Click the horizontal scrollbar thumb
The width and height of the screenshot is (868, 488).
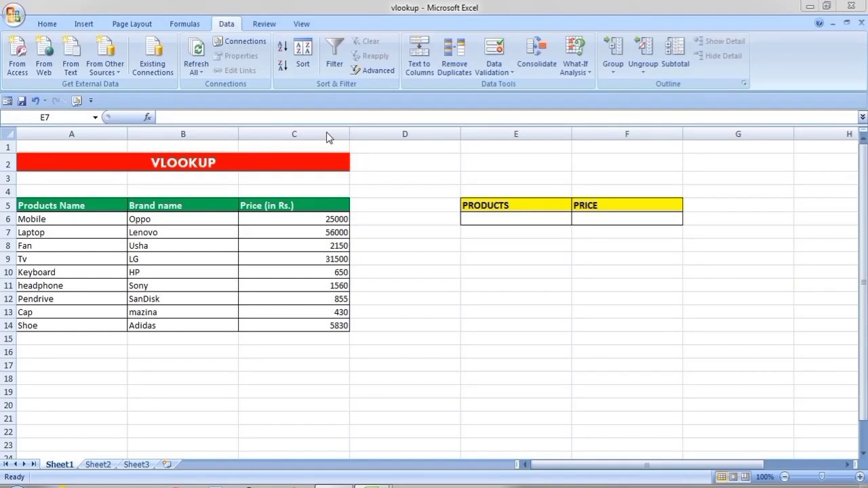[x=646, y=464]
